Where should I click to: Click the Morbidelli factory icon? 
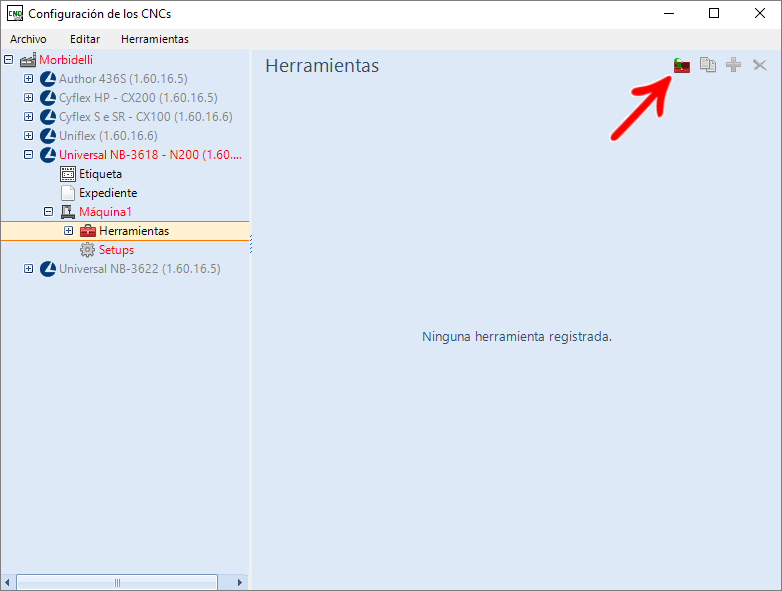(28, 60)
